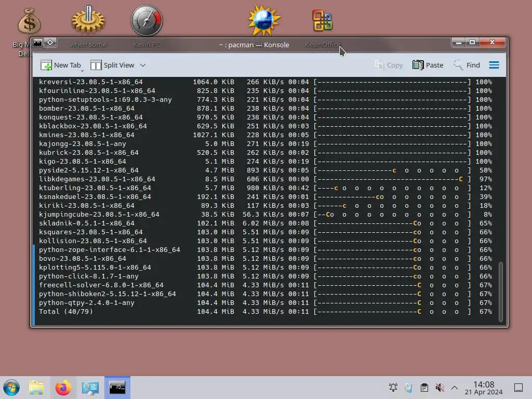Image resolution: width=532 pixels, height=399 pixels.
Task: Click the freecell-solver-6.8.0-1-x86_64 line
Action: (x=265, y=285)
